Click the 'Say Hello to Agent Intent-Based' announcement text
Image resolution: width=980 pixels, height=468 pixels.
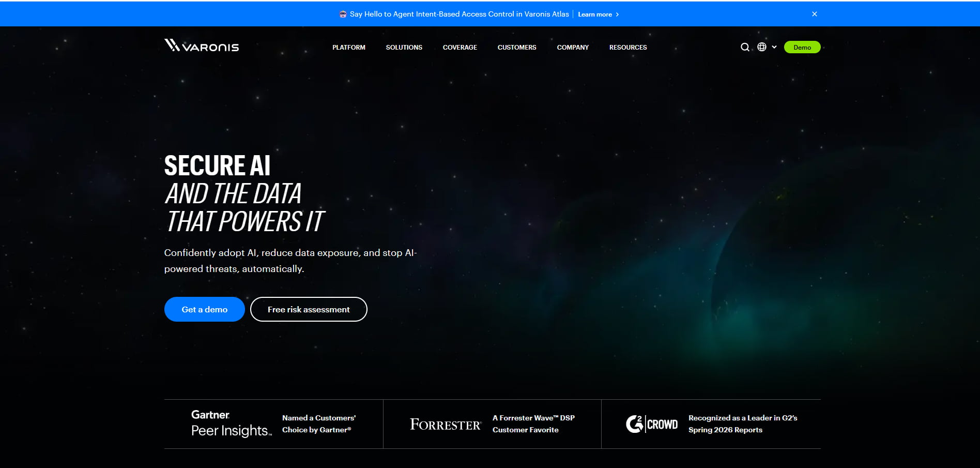coord(459,14)
